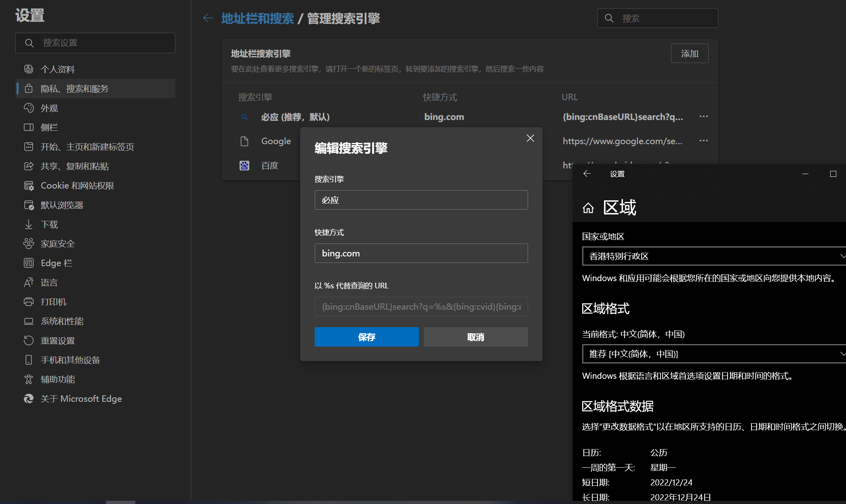This screenshot has width=846, height=504.
Task: Select the Cookie 和网站权限 icon
Action: point(28,185)
